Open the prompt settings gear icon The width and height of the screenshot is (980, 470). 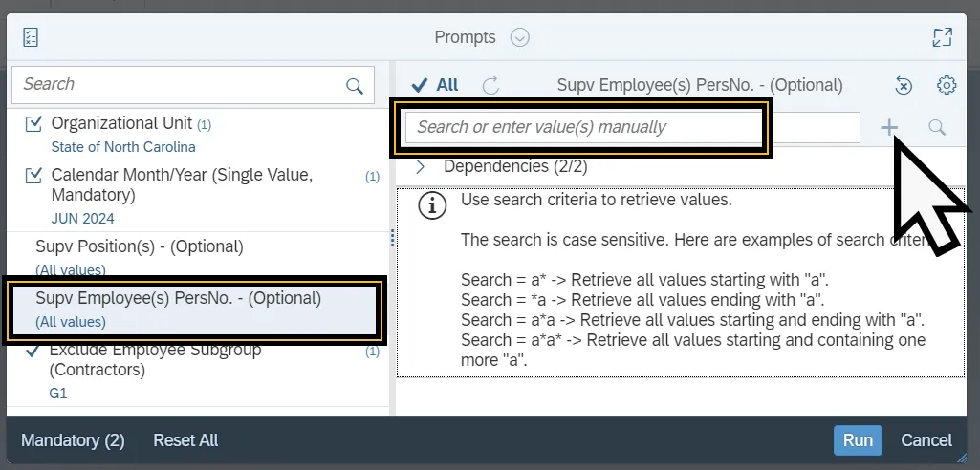pos(947,86)
